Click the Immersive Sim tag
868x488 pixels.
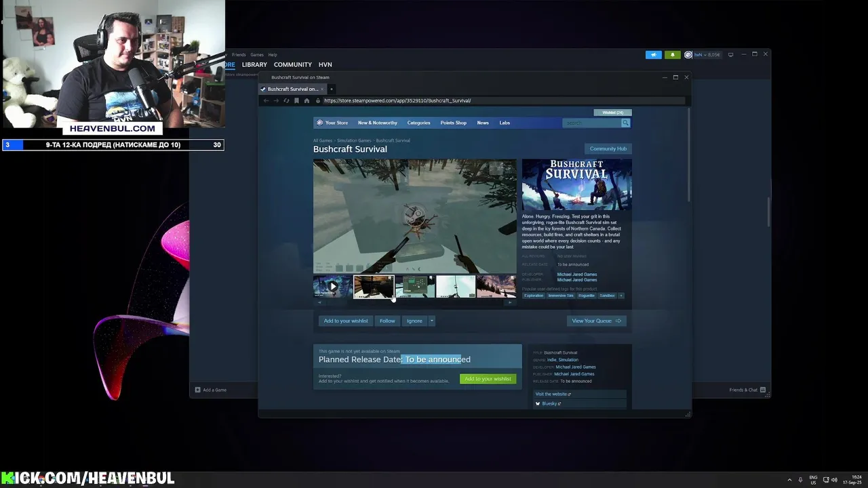coord(561,296)
